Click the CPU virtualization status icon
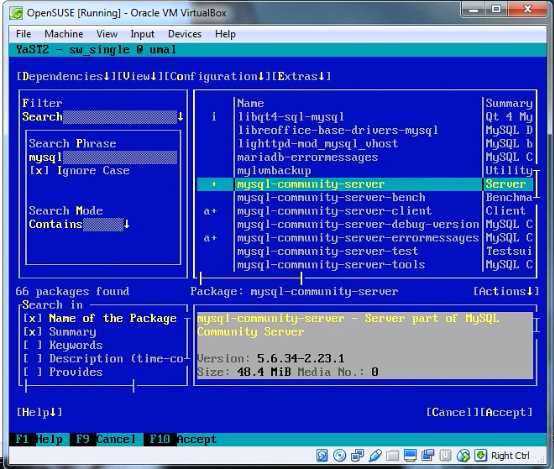The image size is (554, 469). (x=445, y=456)
